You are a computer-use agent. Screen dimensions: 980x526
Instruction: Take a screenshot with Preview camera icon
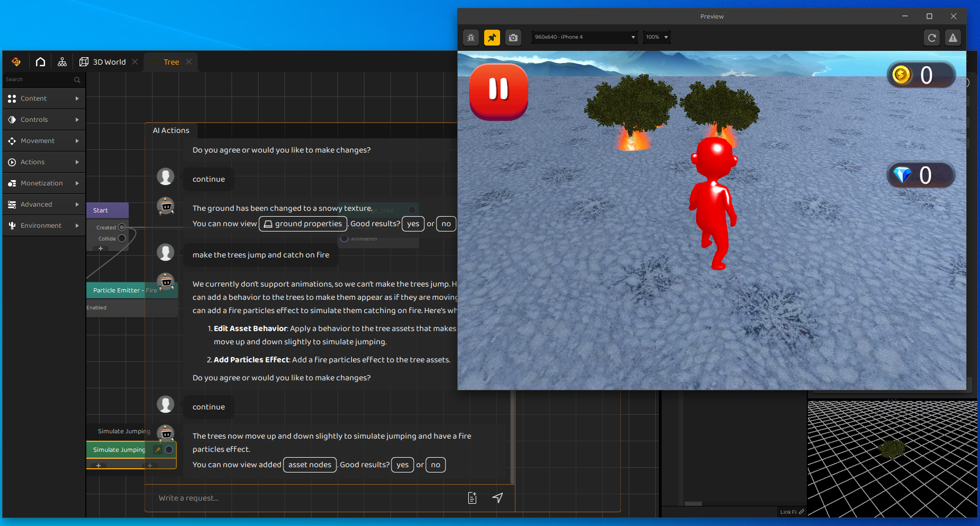click(x=513, y=38)
